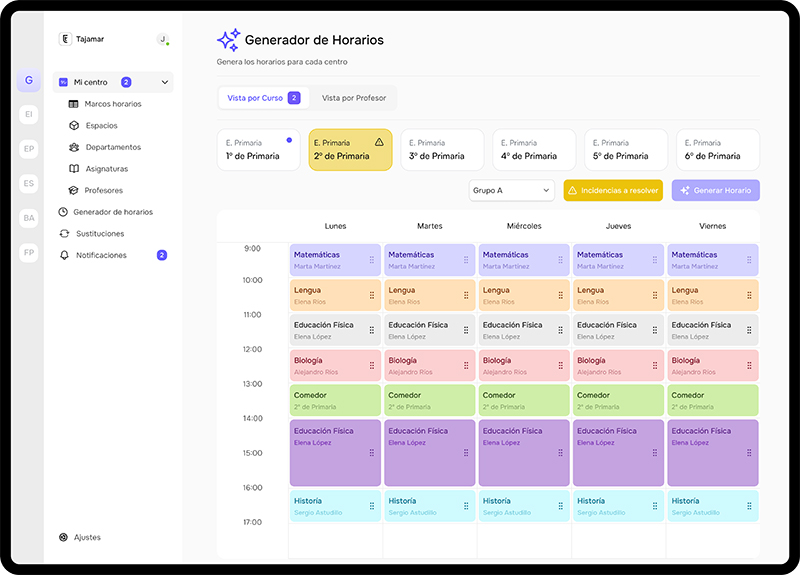Click the Asignaturas book icon

pyautogui.click(x=74, y=169)
